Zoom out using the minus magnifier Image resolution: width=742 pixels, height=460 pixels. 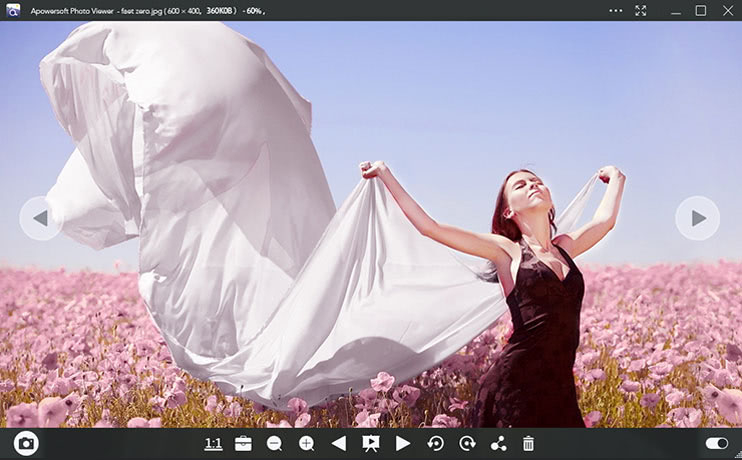(274, 443)
